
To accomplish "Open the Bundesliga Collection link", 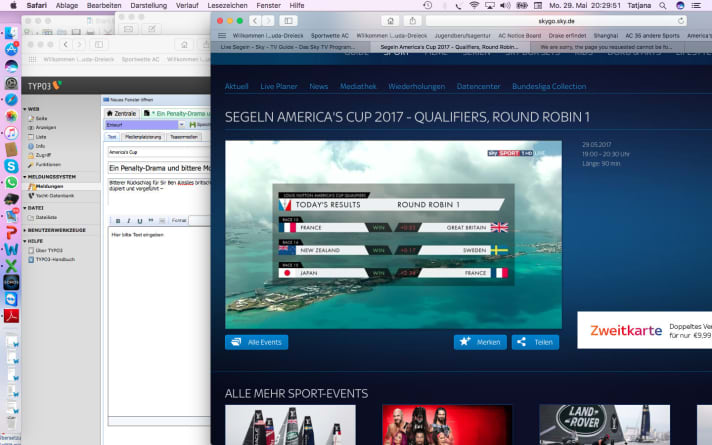I will click(x=549, y=86).
